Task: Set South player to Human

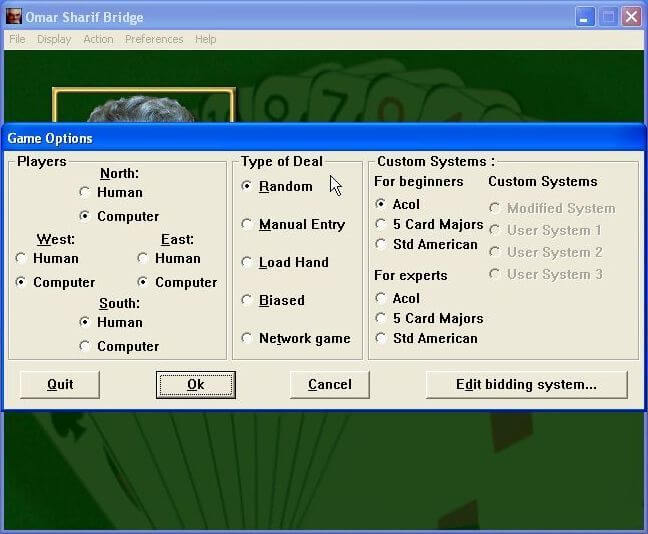Action: 111,322
